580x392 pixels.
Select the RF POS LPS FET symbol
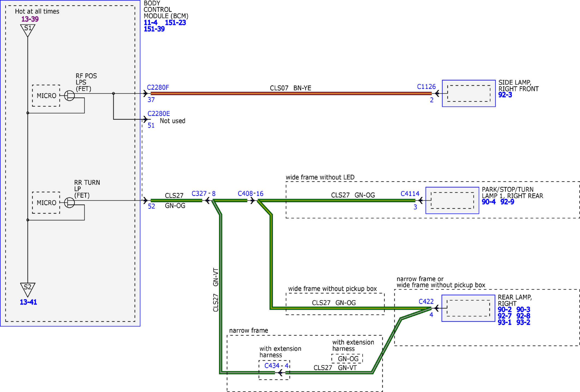click(x=69, y=96)
